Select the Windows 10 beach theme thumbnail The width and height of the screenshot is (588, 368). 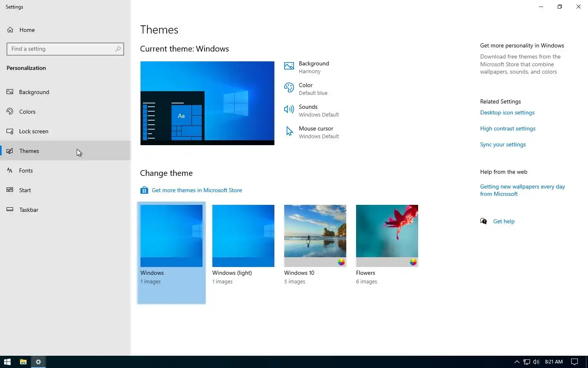click(315, 236)
